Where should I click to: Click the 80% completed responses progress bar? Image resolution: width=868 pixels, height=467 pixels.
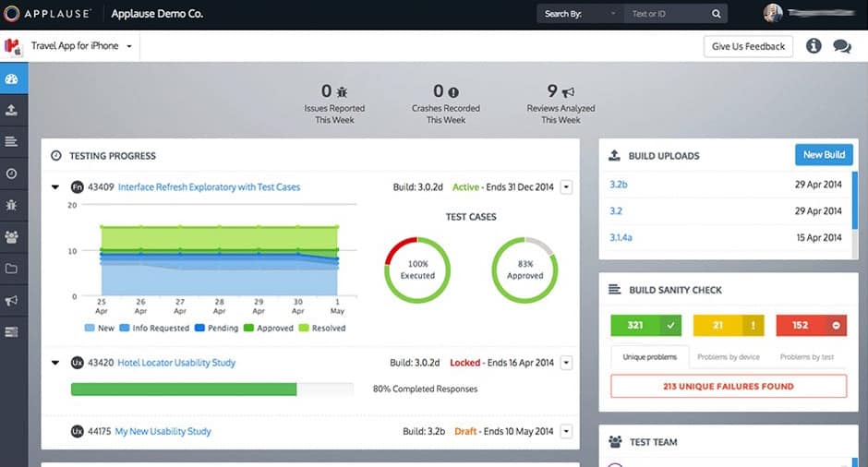point(212,389)
